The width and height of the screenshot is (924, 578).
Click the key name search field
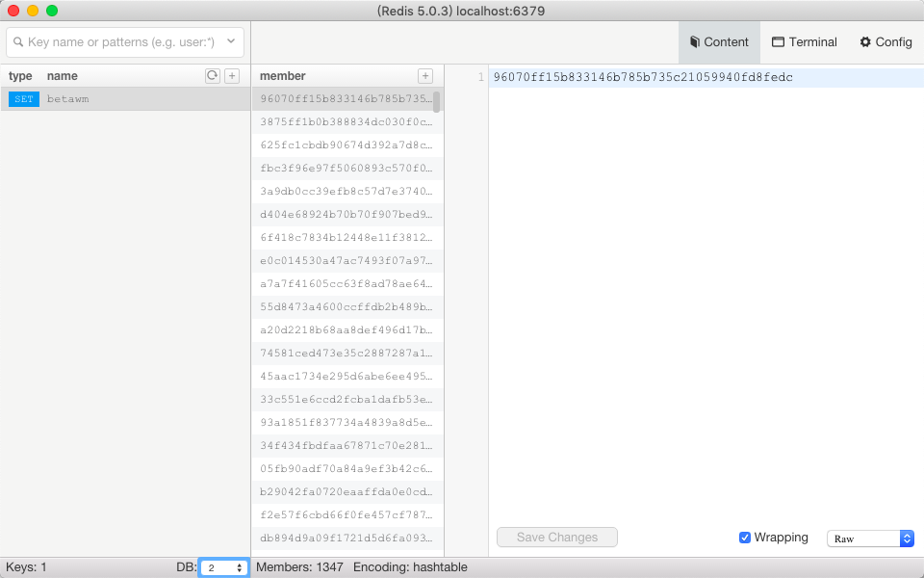[x=115, y=40]
